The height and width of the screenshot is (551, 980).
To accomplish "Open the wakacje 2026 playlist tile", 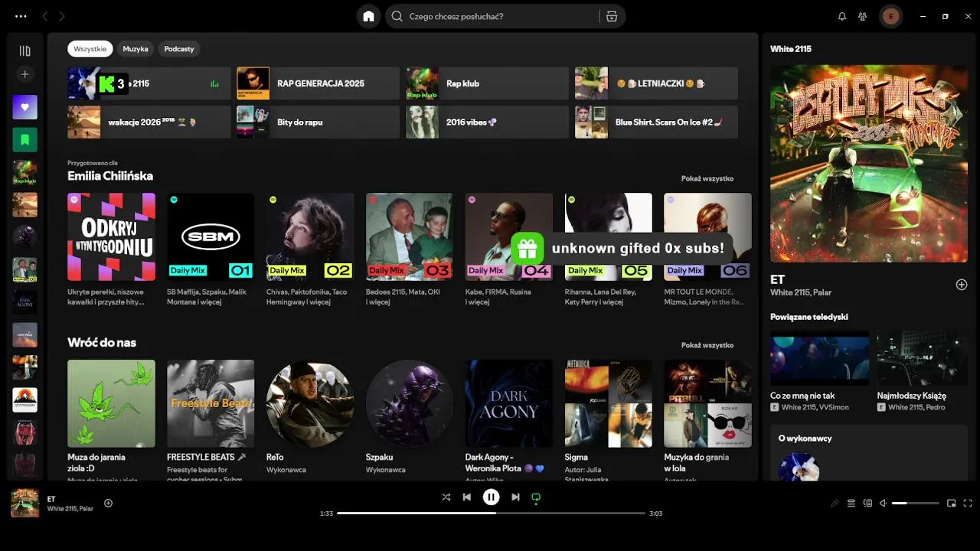I will pos(149,122).
